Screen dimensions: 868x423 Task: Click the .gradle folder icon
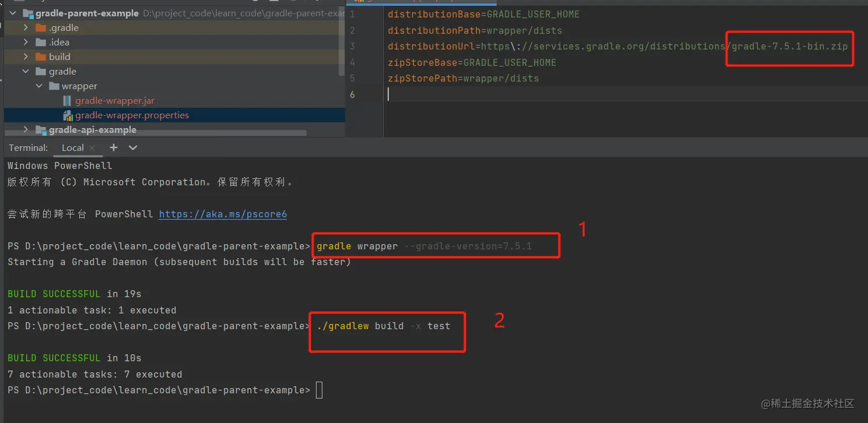coord(41,27)
